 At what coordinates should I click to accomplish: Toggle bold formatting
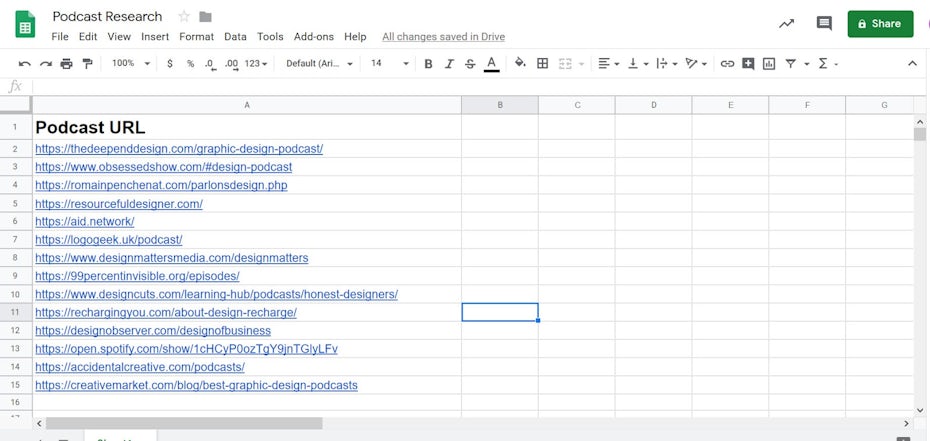pos(429,64)
